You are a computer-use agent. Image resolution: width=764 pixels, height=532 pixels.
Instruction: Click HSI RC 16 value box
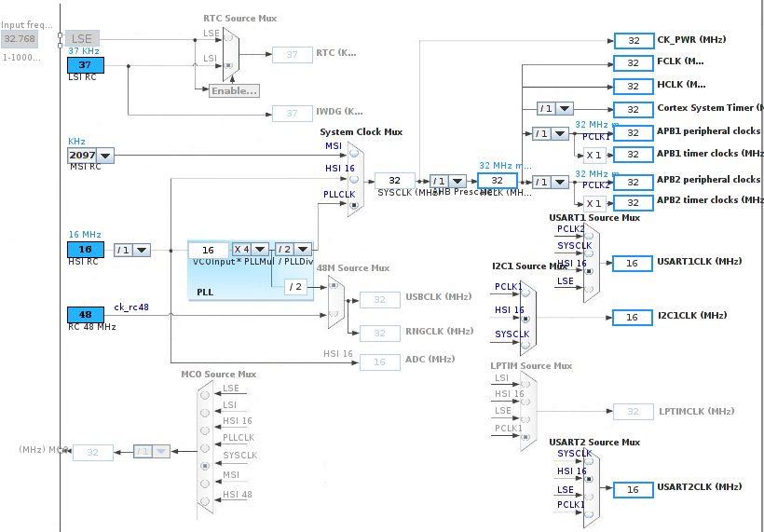[x=86, y=250]
